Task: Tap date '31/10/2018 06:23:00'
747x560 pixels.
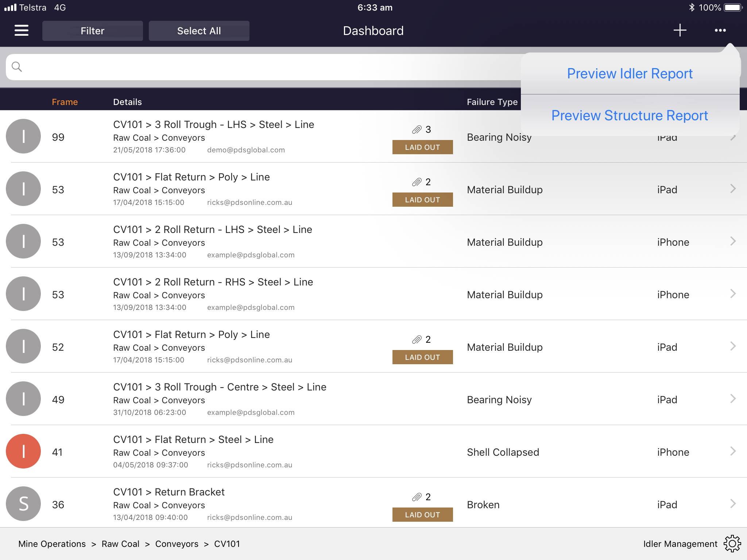Action: (150, 412)
